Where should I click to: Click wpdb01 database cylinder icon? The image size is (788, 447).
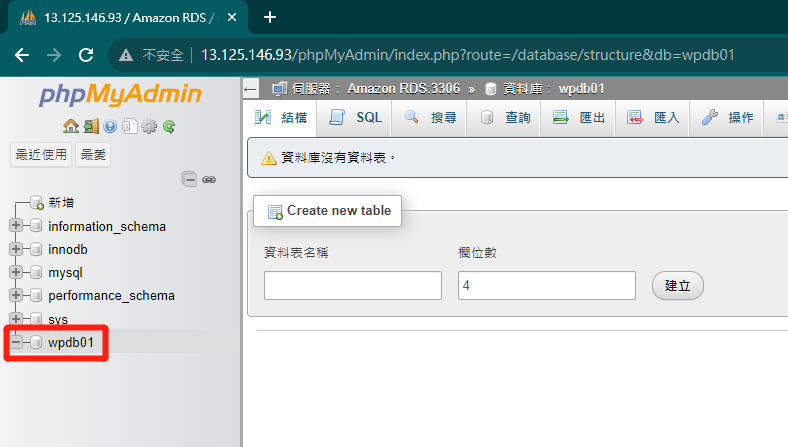coord(36,342)
